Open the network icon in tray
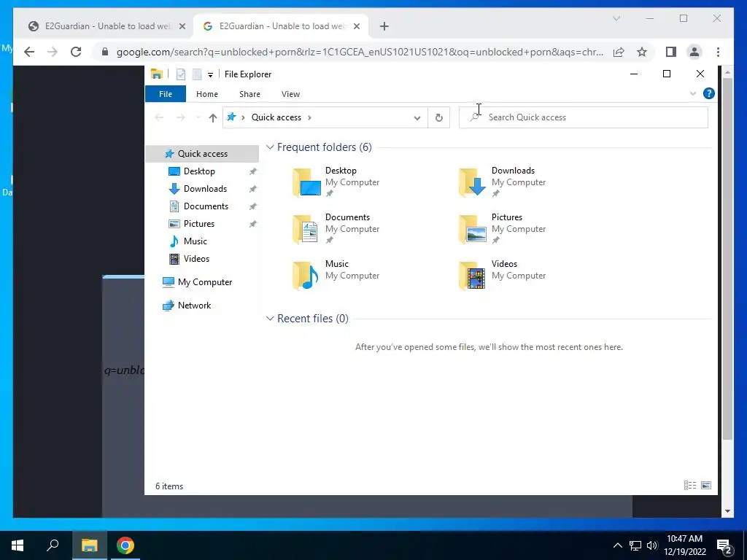This screenshot has height=560, width=747. [x=635, y=545]
